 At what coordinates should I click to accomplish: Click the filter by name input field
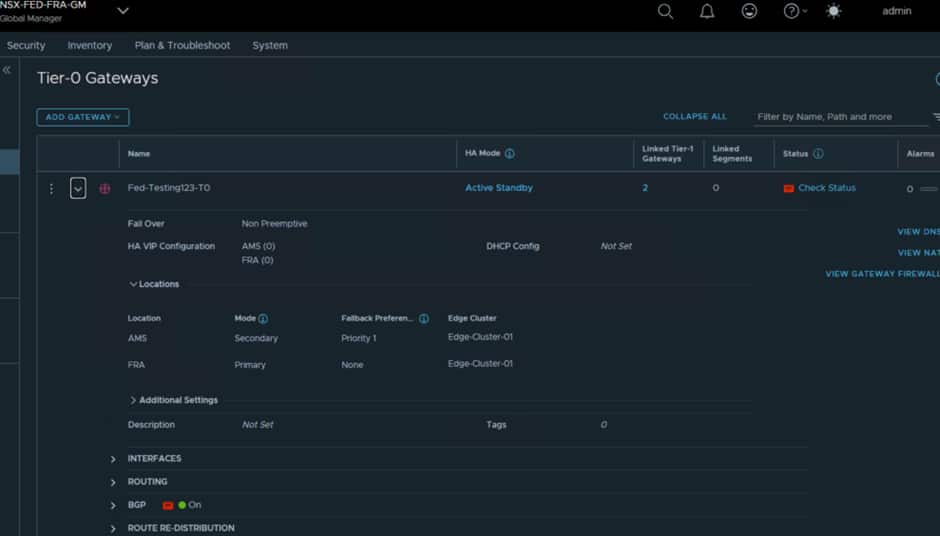click(x=840, y=117)
